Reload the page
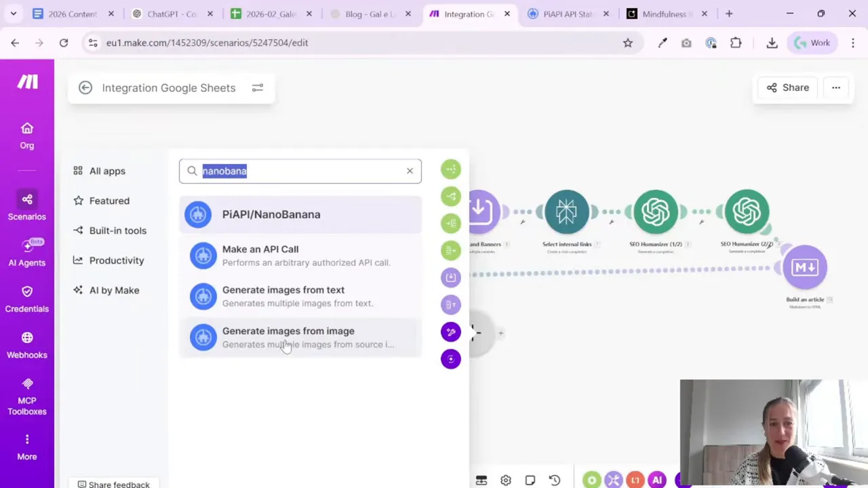 (x=64, y=43)
